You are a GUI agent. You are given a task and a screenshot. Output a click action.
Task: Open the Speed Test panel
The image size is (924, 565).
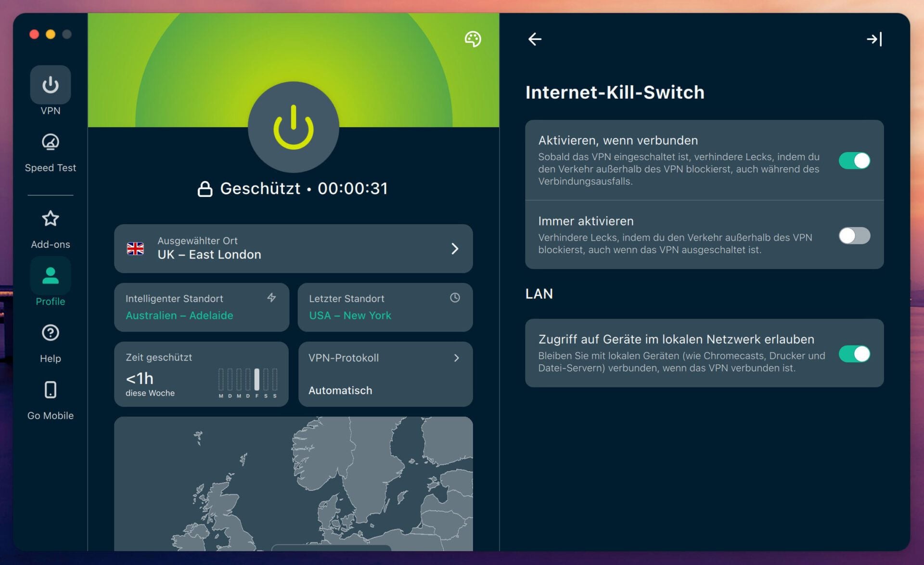pos(50,142)
